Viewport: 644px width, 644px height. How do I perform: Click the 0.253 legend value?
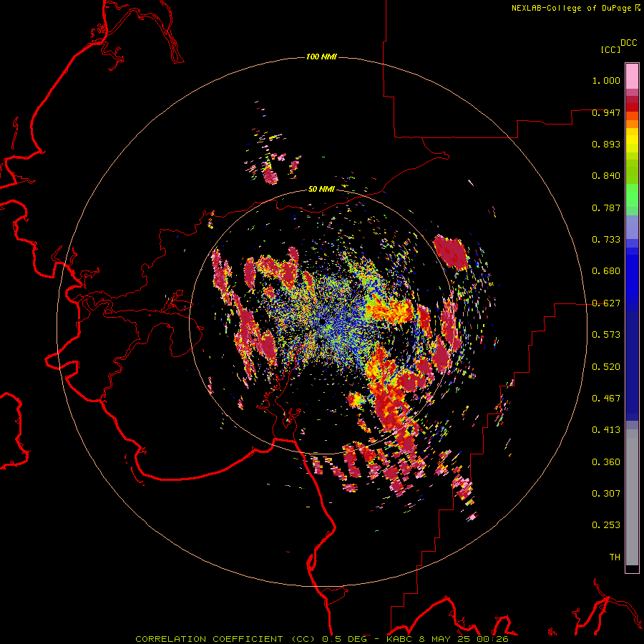click(606, 525)
